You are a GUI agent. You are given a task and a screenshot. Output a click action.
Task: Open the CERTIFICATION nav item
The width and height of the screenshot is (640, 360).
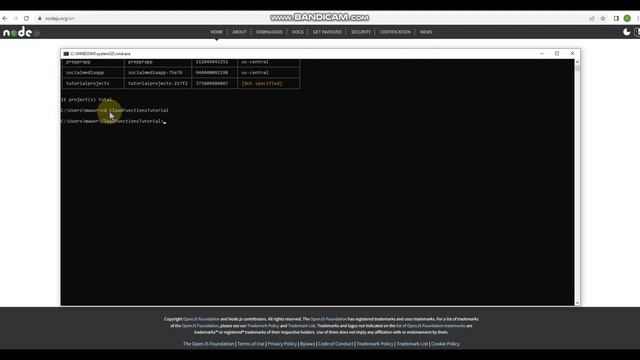395,32
